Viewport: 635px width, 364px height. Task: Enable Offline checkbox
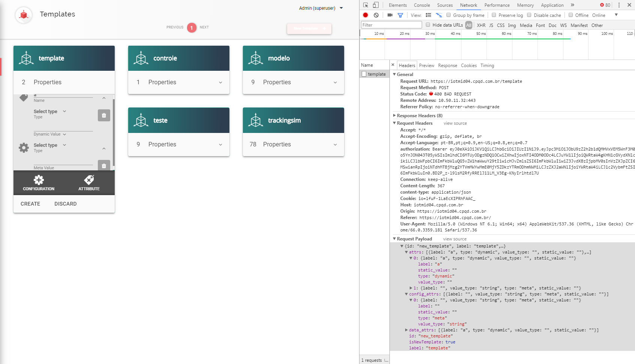click(x=571, y=15)
